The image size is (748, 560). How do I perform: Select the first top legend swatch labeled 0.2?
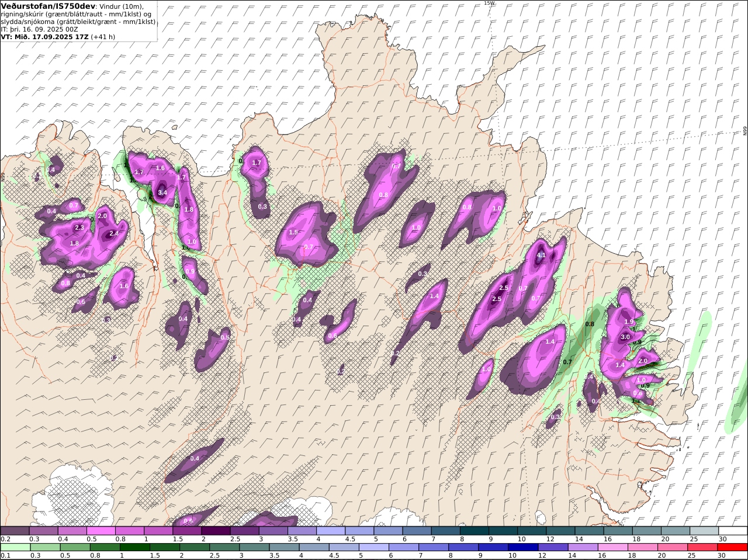coord(15,531)
